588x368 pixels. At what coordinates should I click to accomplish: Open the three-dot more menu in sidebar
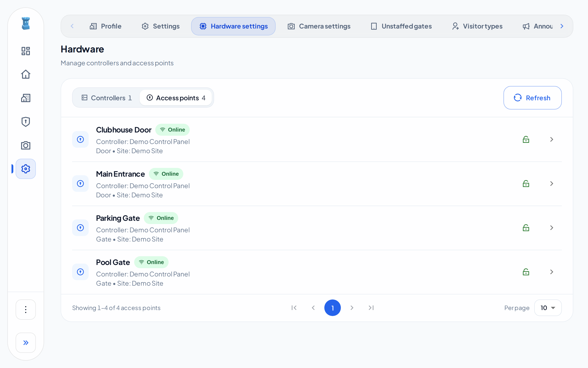(x=26, y=310)
